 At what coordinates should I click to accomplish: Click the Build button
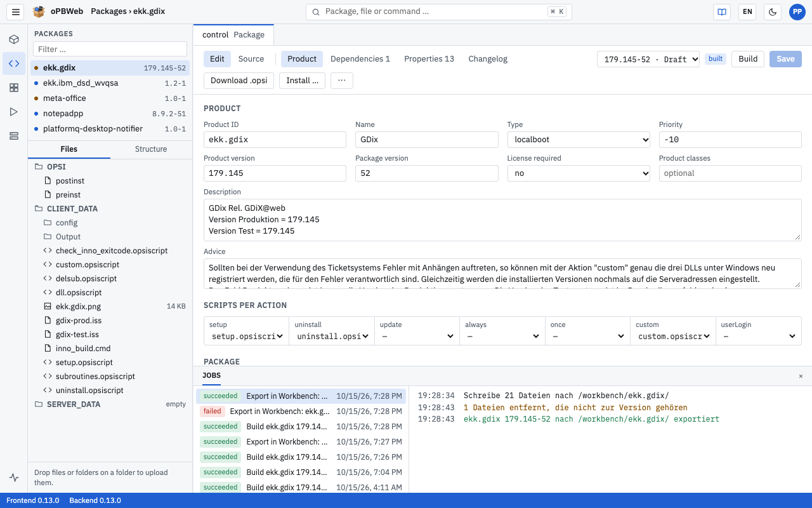pyautogui.click(x=748, y=59)
